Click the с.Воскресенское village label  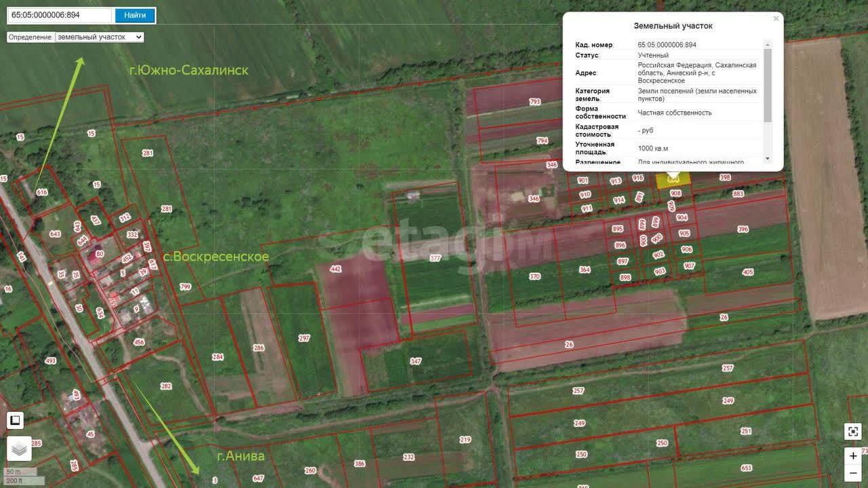pyautogui.click(x=220, y=257)
